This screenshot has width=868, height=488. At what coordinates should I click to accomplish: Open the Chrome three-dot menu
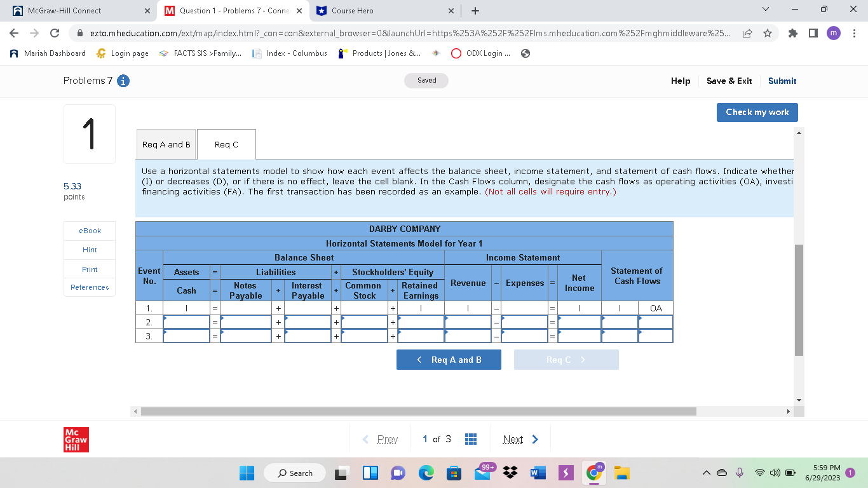click(x=855, y=34)
